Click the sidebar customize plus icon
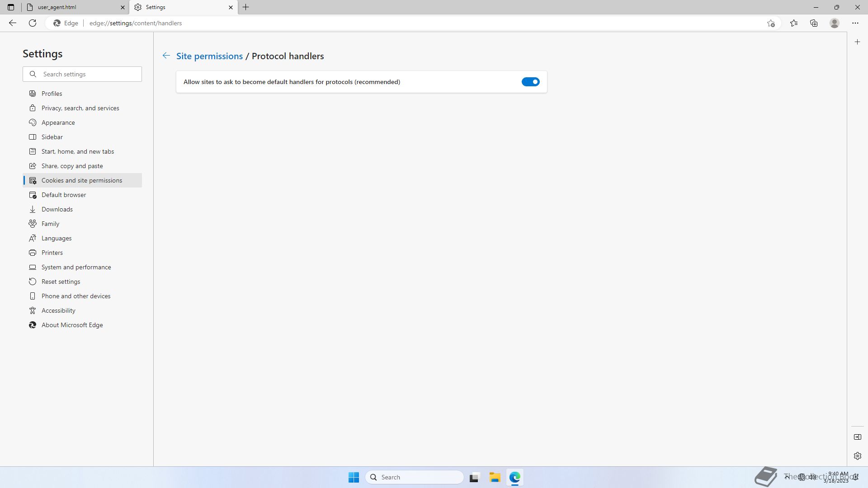This screenshot has height=488, width=868. 857,42
